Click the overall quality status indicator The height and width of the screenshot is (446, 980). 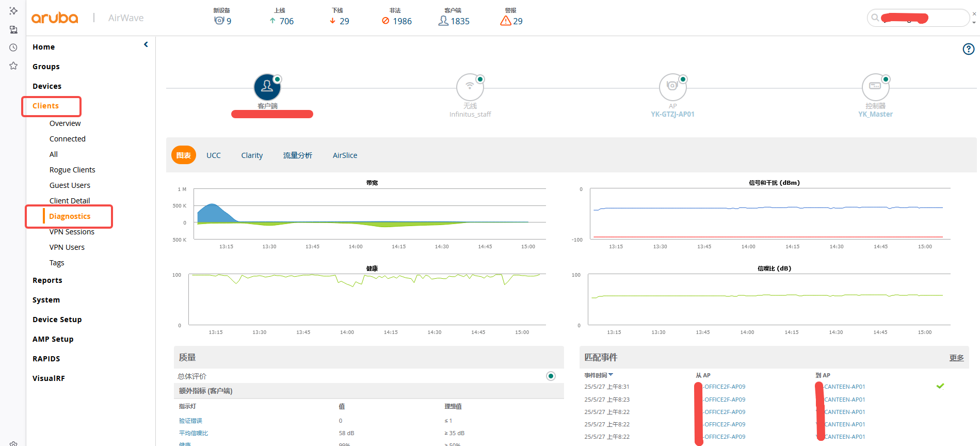(551, 376)
